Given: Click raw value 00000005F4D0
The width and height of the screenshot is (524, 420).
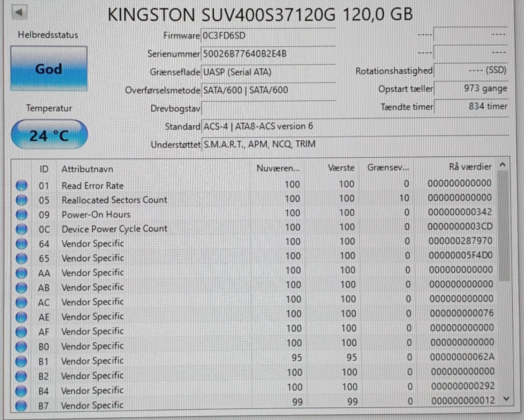Looking at the screenshot, I should 461,255.
